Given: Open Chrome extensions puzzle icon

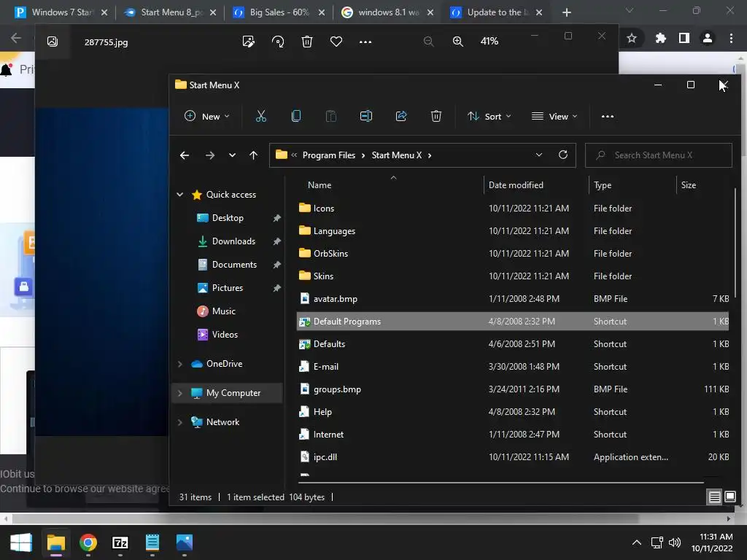Looking at the screenshot, I should pyautogui.click(x=660, y=38).
